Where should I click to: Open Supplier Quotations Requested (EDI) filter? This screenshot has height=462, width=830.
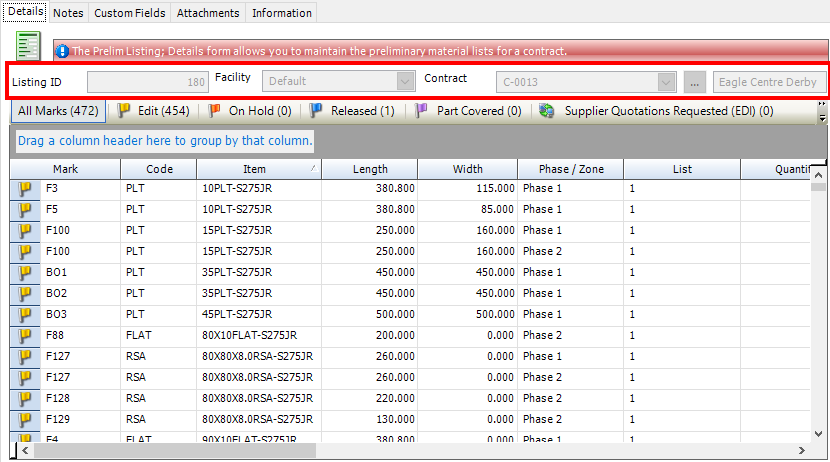(x=657, y=111)
